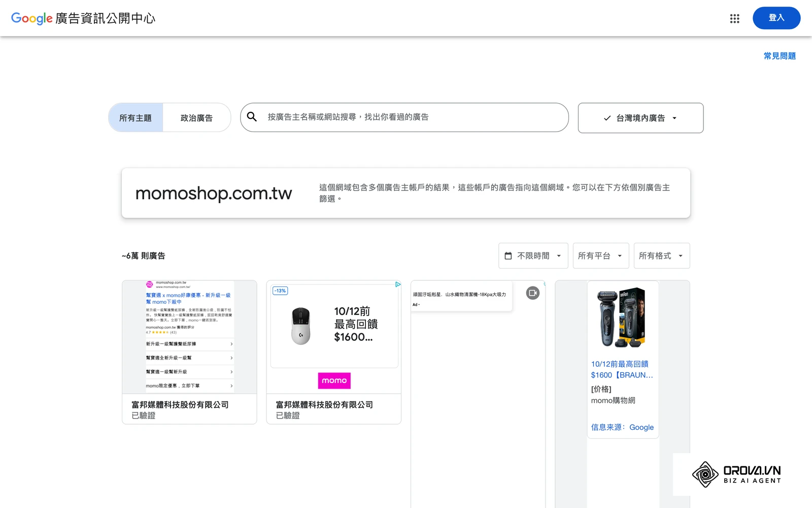Click 富邦媒體科技股份有限公司 under mouse ad

324,404
